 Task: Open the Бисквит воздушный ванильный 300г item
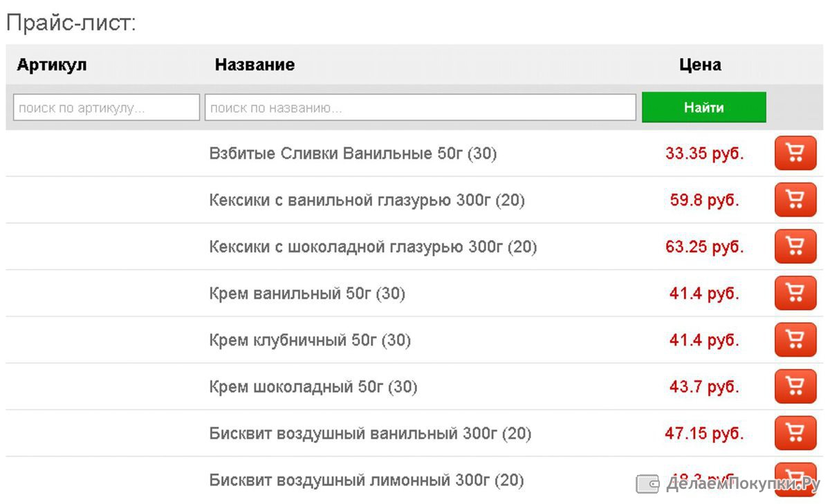(x=370, y=434)
